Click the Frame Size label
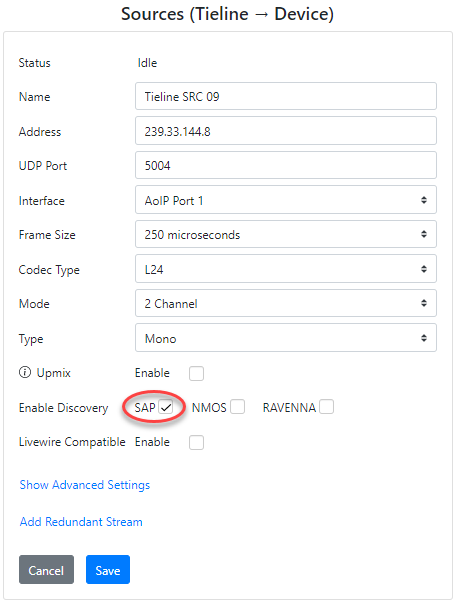Screen dimensions: 456x603 click(x=47, y=235)
